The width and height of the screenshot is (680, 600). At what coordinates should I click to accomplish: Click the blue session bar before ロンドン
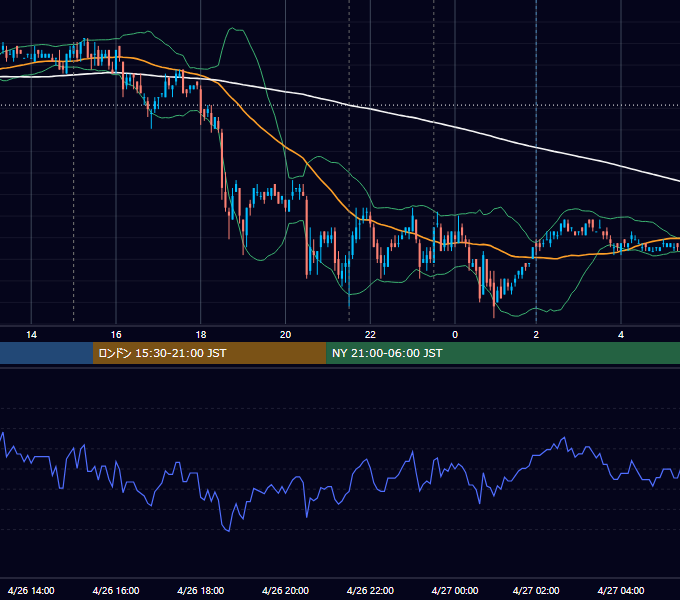tap(46, 353)
